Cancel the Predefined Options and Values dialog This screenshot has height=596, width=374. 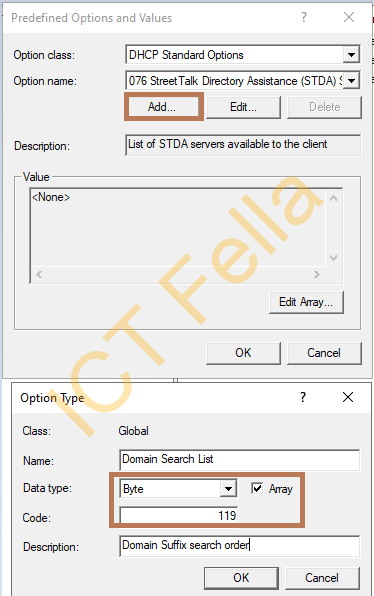click(x=324, y=353)
